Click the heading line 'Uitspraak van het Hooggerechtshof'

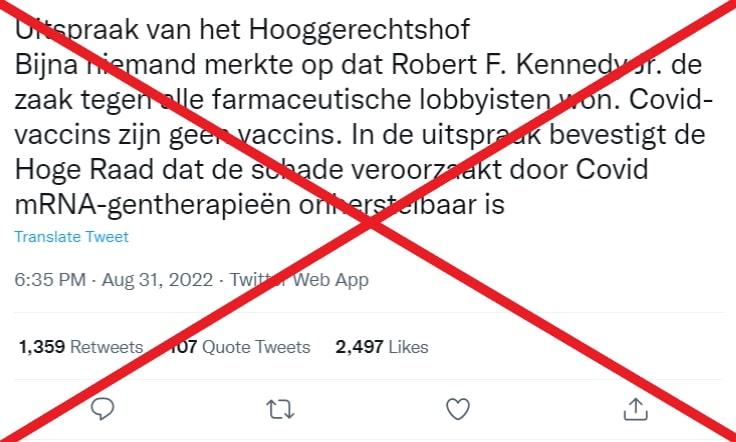pyautogui.click(x=242, y=30)
